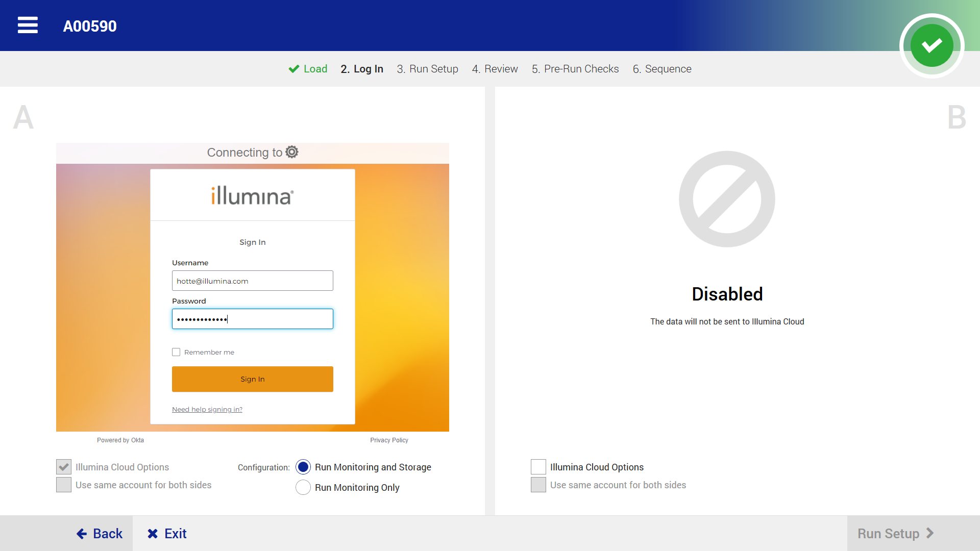Click the orange Sign In button
The image size is (980, 551).
click(253, 379)
